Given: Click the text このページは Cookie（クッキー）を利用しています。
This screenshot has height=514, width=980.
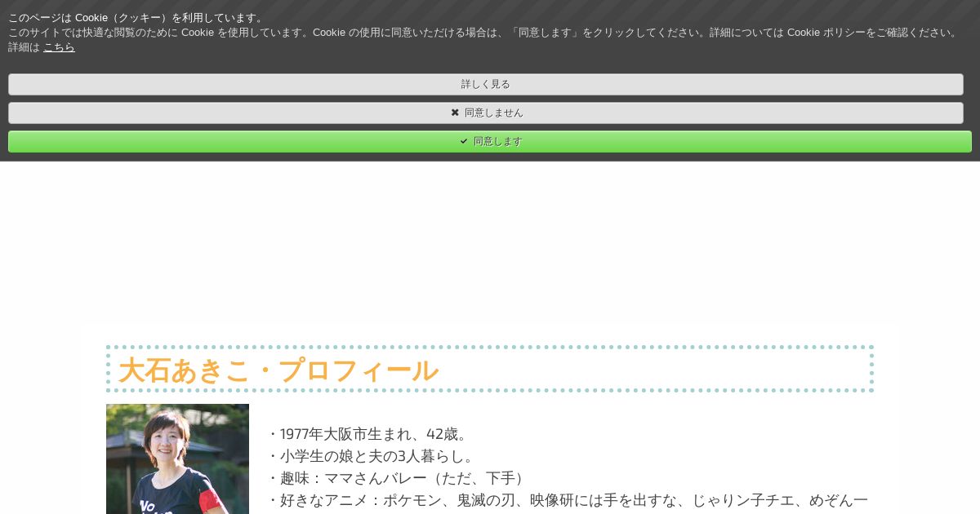Looking at the screenshot, I should [x=137, y=18].
